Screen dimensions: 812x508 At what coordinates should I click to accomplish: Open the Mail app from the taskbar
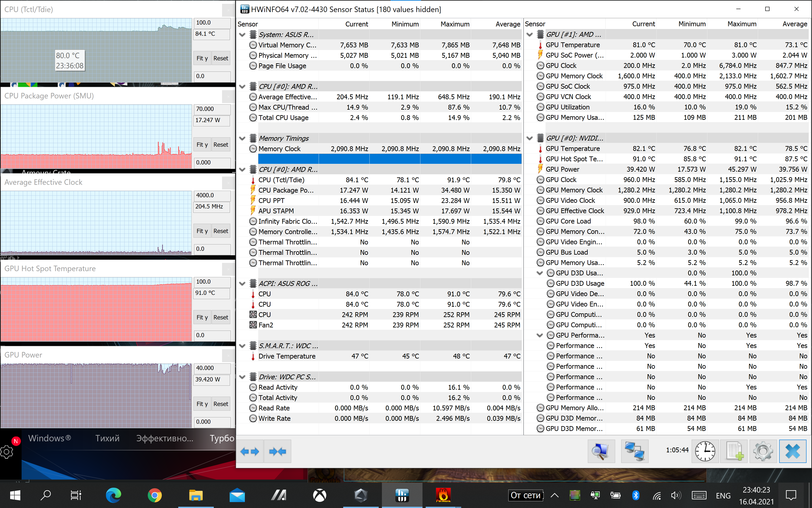pos(237,495)
